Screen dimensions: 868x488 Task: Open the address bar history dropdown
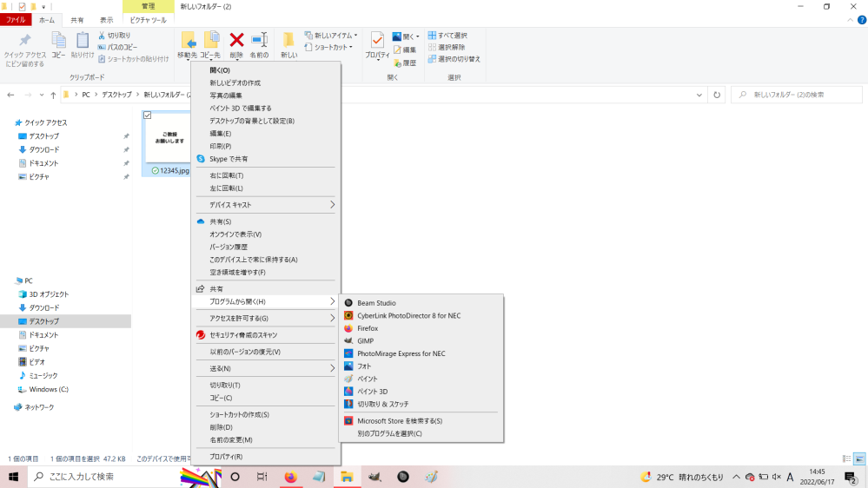699,95
